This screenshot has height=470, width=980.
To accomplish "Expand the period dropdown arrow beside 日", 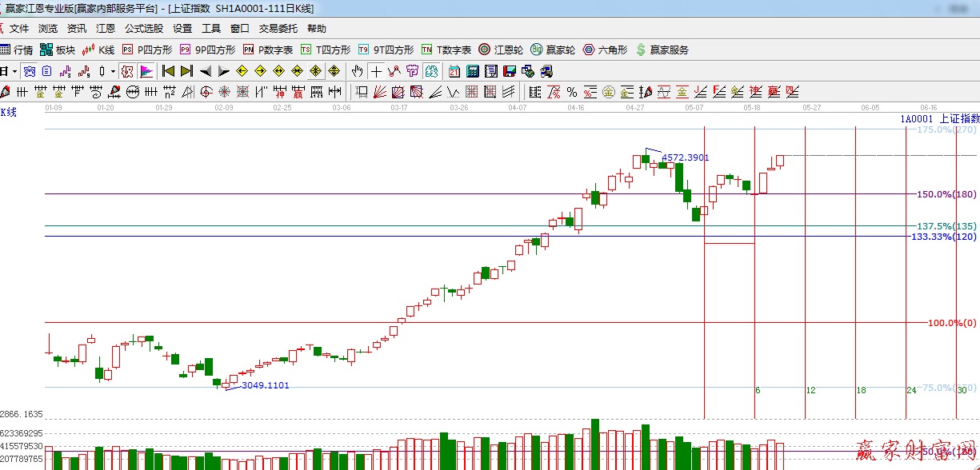I will [14, 71].
